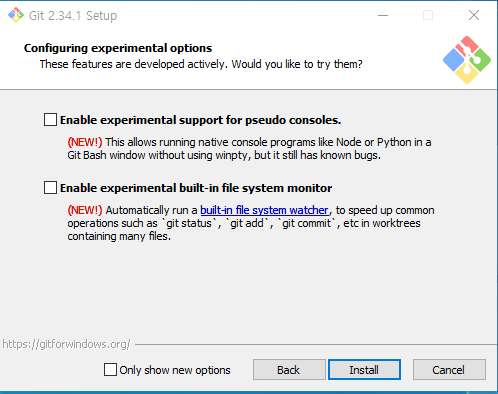Enable experimental built-in file system monitor checkbox

point(50,188)
